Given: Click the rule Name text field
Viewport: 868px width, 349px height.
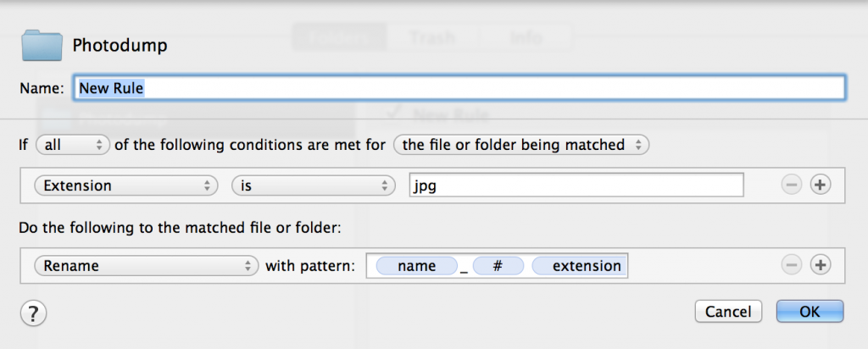Looking at the screenshot, I should (459, 88).
